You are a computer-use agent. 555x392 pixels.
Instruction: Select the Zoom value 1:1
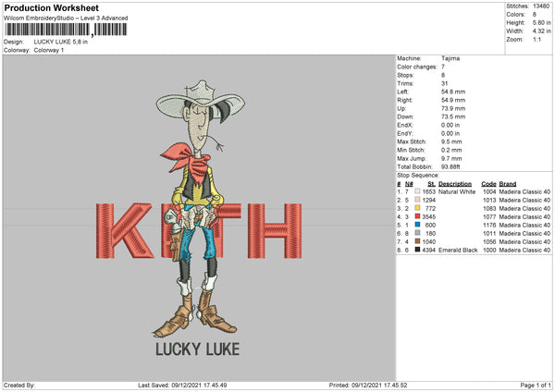click(536, 39)
